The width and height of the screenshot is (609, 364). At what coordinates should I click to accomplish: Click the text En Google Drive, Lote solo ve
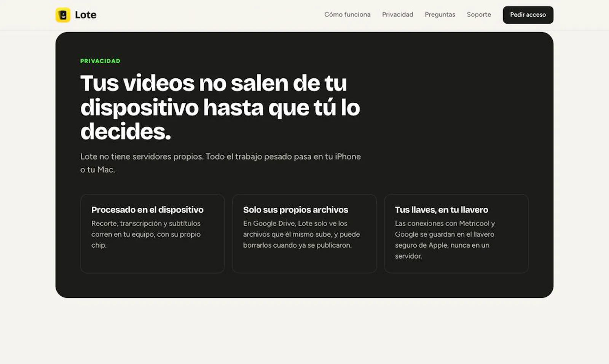pos(301,234)
